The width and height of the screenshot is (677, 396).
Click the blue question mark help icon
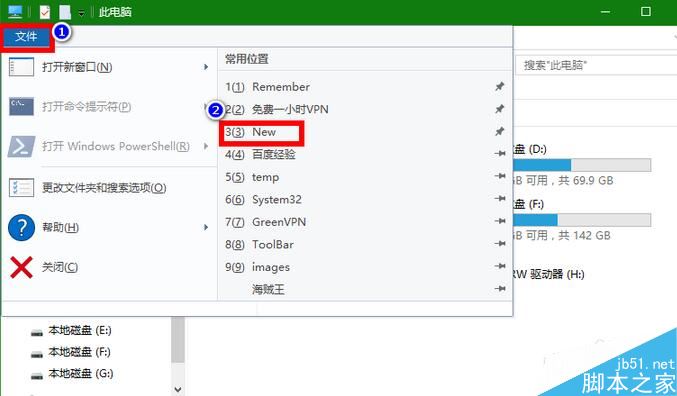pos(21,227)
